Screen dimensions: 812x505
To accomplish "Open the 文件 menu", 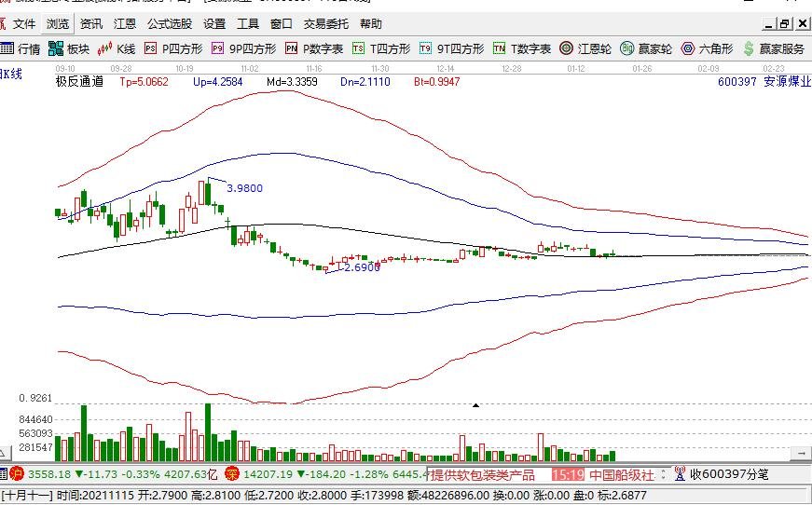I will pos(24,24).
